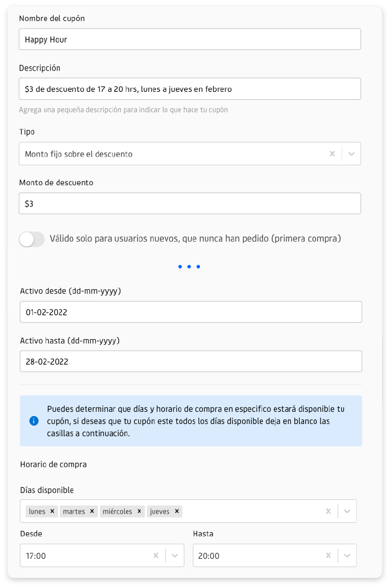Click the Activo hasta date field

click(191, 361)
